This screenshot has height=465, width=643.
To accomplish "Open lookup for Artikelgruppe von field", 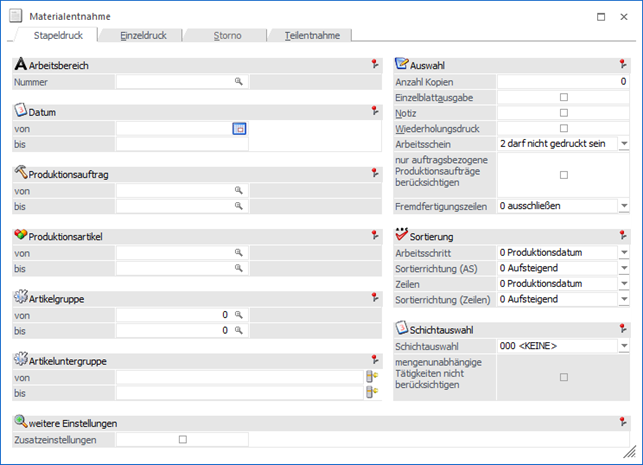I will [239, 315].
